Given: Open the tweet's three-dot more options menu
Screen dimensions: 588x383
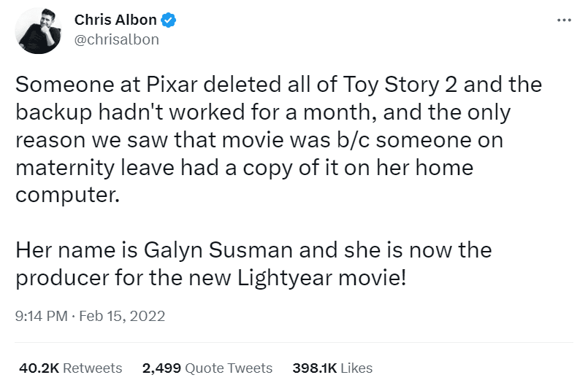Looking at the screenshot, I should 564,20.
